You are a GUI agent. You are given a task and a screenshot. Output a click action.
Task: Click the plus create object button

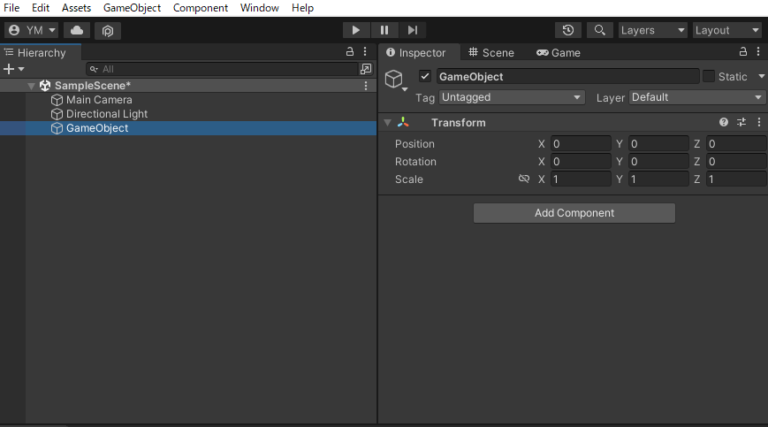(x=13, y=69)
